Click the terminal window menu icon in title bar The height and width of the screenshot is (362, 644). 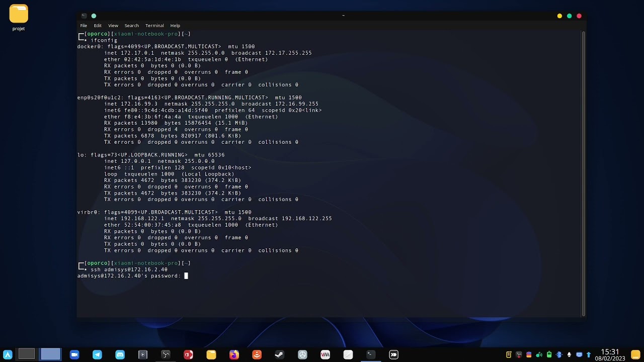pyautogui.click(x=84, y=16)
